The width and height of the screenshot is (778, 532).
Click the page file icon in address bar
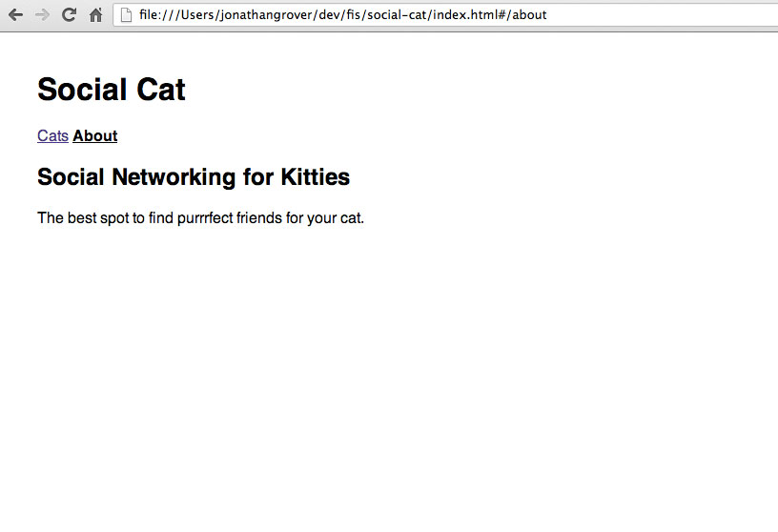[125, 15]
